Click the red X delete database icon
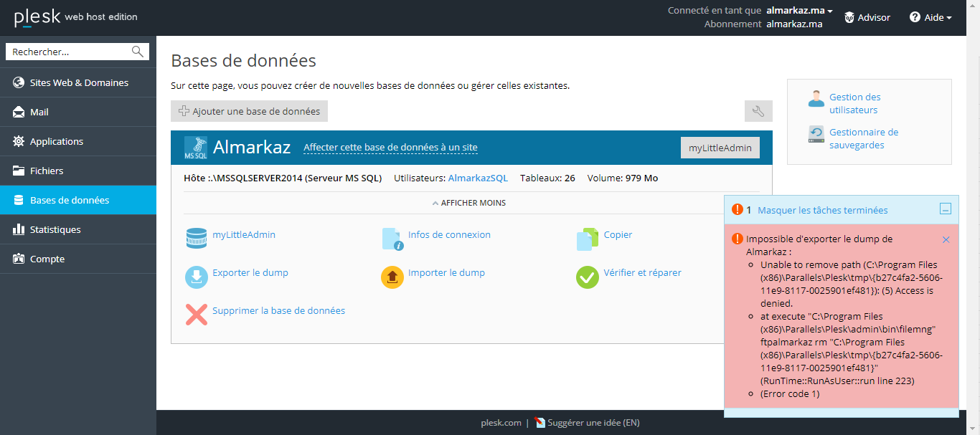This screenshot has height=435, width=980. (x=197, y=315)
